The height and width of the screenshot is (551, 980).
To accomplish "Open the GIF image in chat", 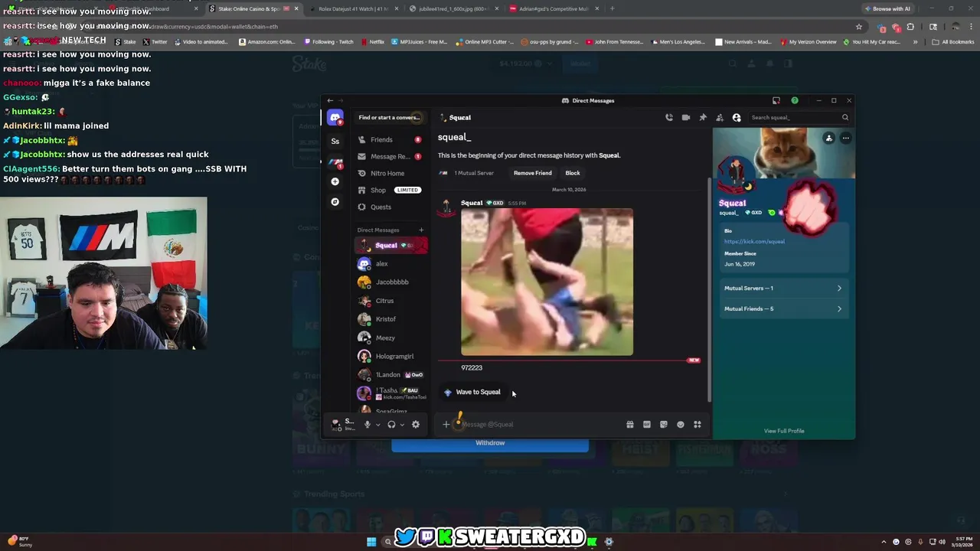I will click(547, 282).
